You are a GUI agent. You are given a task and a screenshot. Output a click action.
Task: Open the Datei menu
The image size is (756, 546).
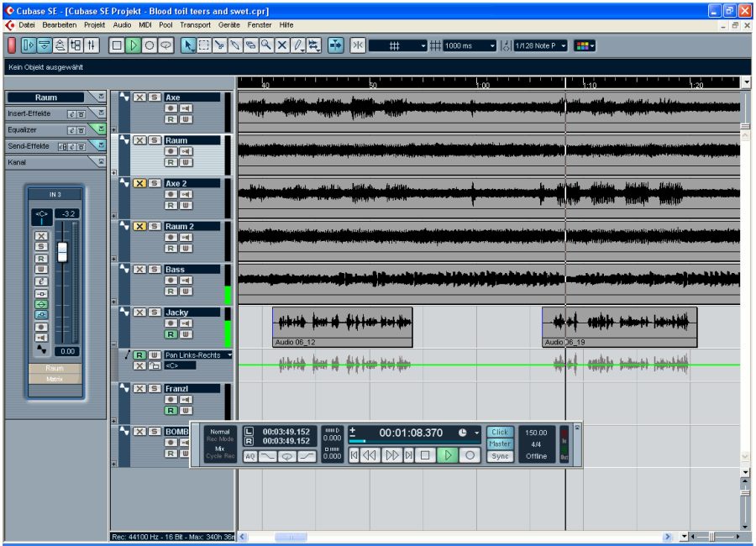click(x=27, y=25)
